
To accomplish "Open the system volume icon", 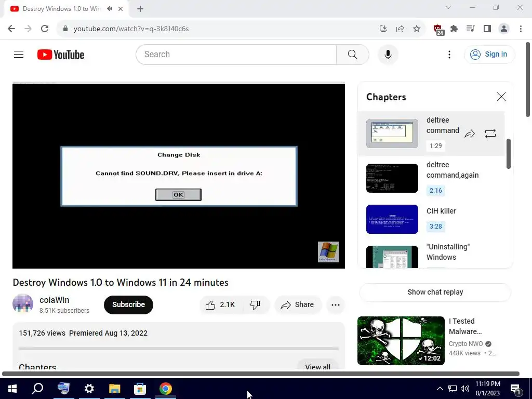I will click(465, 389).
